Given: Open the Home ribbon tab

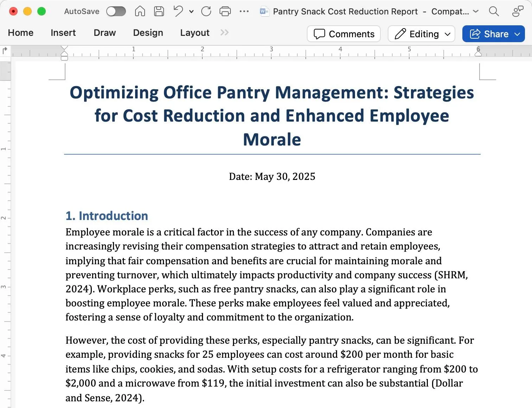Looking at the screenshot, I should pyautogui.click(x=21, y=33).
